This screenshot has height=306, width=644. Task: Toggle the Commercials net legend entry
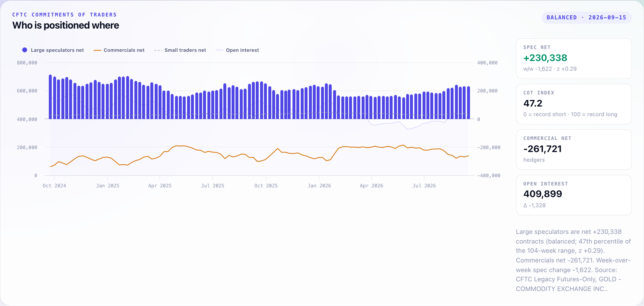point(119,50)
